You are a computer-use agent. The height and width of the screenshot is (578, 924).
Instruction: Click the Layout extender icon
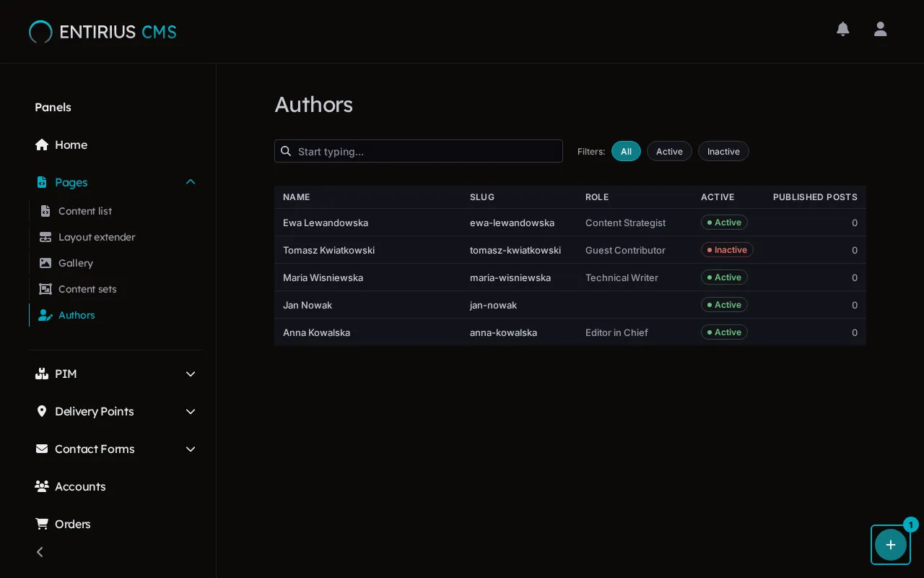pos(45,237)
